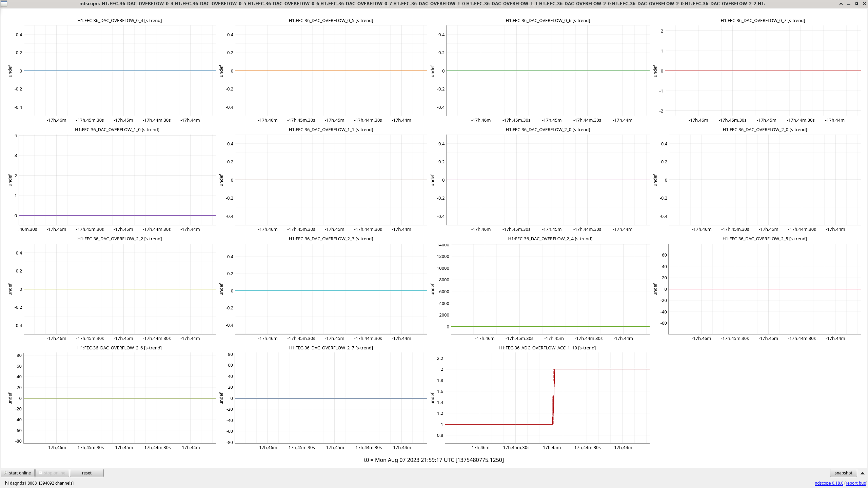Image resolution: width=868 pixels, height=488 pixels.
Task: Click the stop online button
Action: [52, 473]
